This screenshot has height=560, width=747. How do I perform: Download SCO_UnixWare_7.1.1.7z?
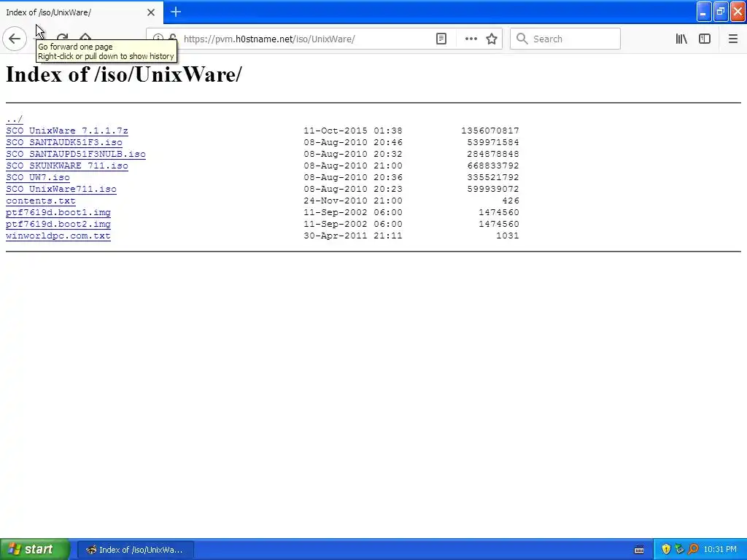tap(66, 131)
